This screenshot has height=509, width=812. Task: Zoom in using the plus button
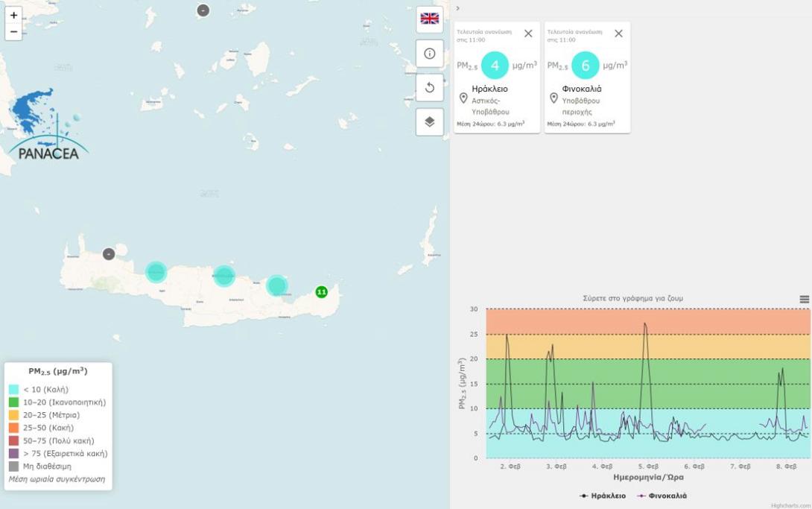[x=13, y=15]
